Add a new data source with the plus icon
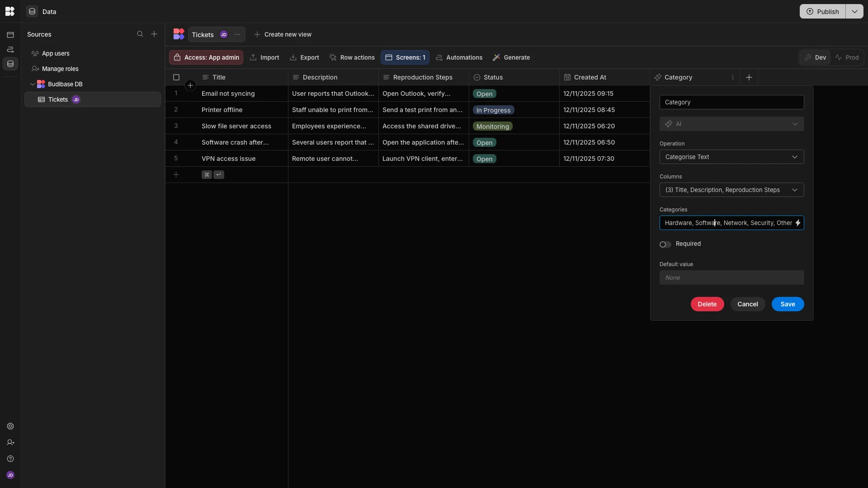This screenshot has width=868, height=488. pyautogui.click(x=154, y=34)
